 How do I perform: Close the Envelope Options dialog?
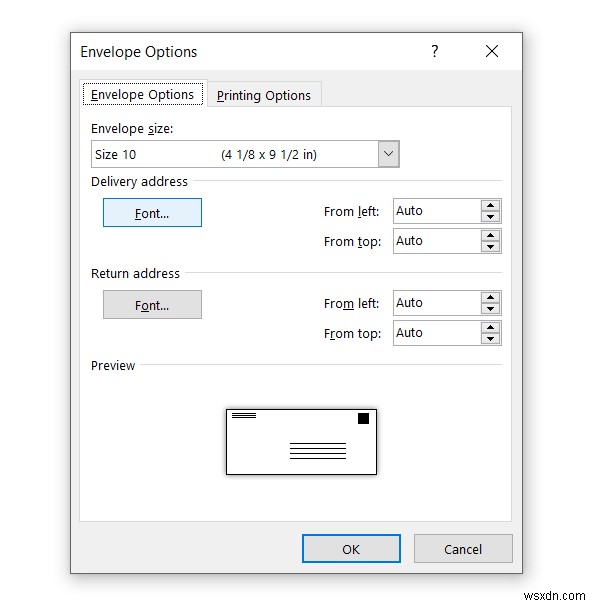pyautogui.click(x=492, y=51)
